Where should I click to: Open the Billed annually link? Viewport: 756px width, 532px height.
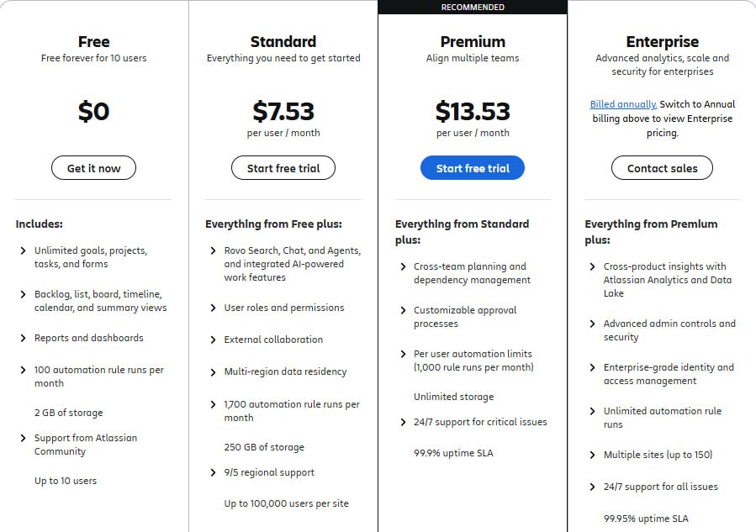(x=623, y=104)
